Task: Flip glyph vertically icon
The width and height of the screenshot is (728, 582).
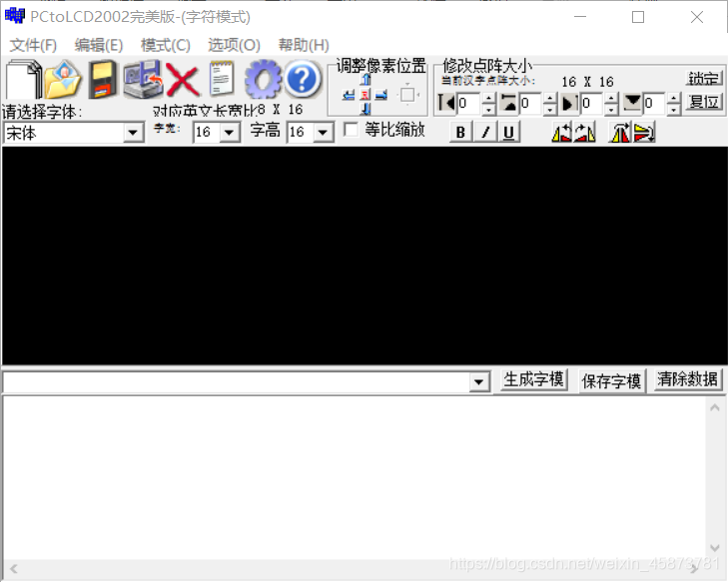Action: point(644,133)
